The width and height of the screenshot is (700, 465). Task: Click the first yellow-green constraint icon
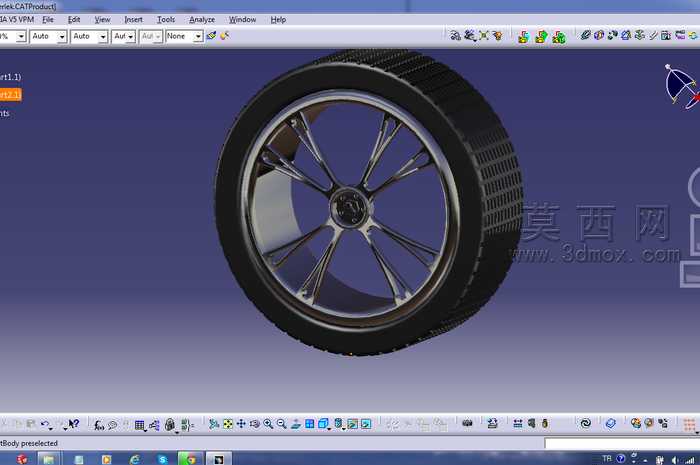pos(524,37)
